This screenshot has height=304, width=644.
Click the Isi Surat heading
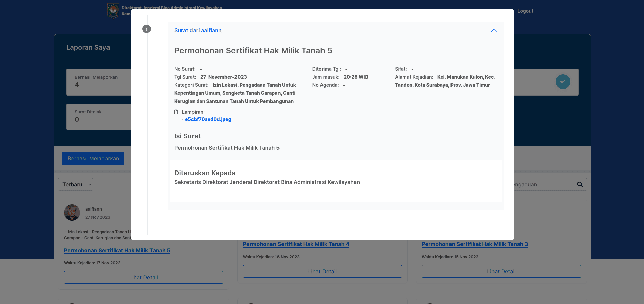point(187,136)
